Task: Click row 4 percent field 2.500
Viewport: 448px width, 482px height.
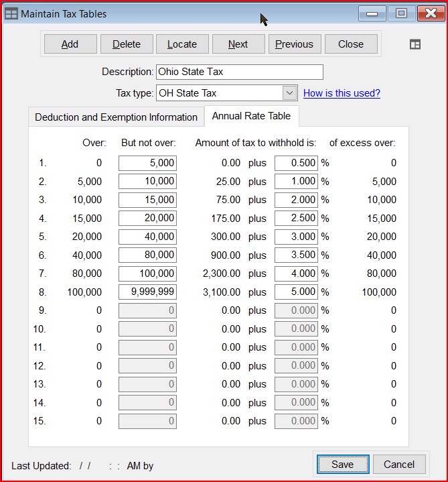Action: coord(296,219)
